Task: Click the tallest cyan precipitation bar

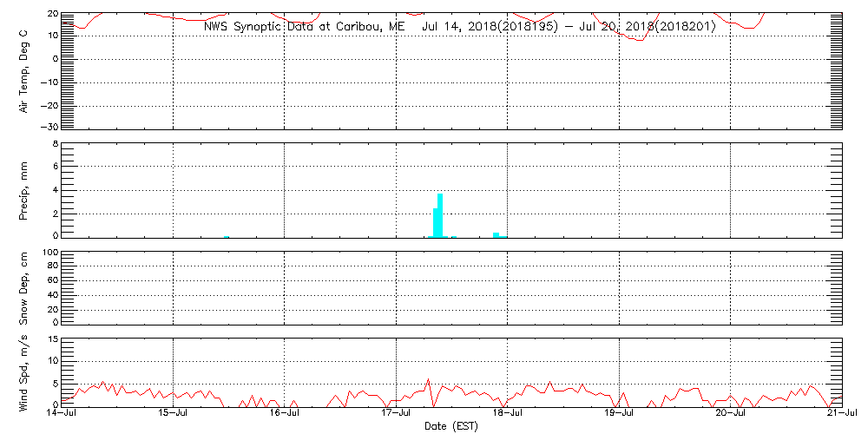Action: click(x=440, y=215)
